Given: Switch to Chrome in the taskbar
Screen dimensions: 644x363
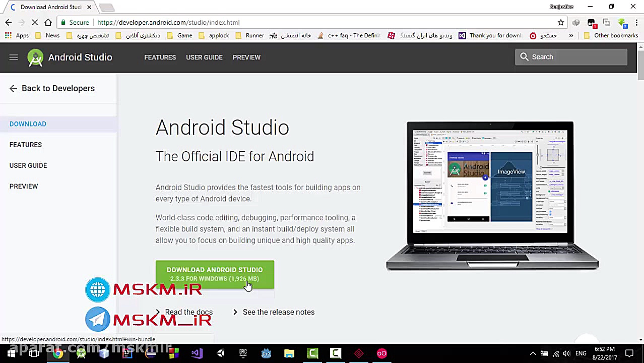Looking at the screenshot, I should click(58, 353).
